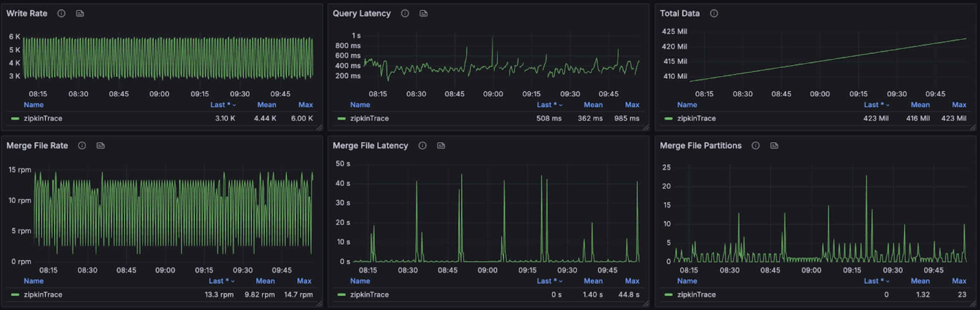Click the Merge File Rate info icon
This screenshot has height=310, width=980.
(82, 146)
